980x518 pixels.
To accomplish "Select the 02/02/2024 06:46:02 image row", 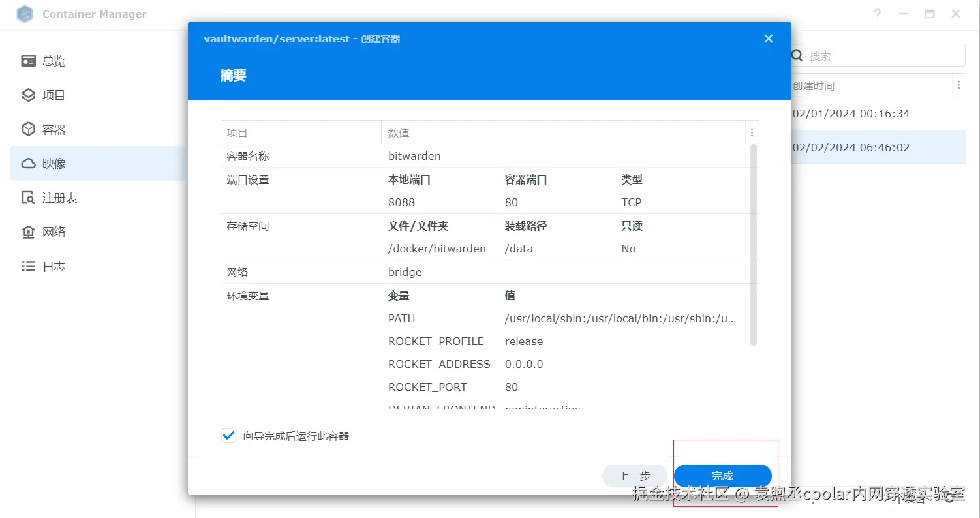I will (878, 147).
